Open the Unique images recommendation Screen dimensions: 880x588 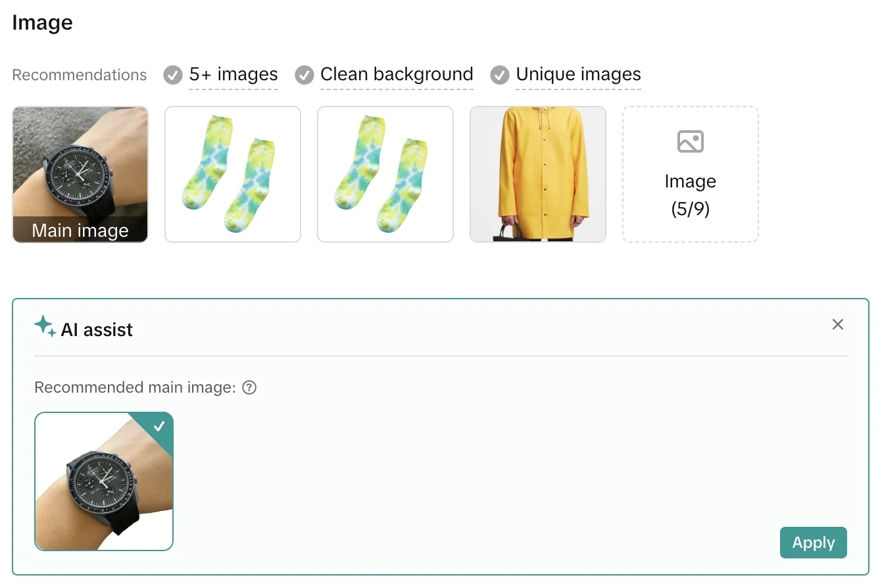(578, 74)
